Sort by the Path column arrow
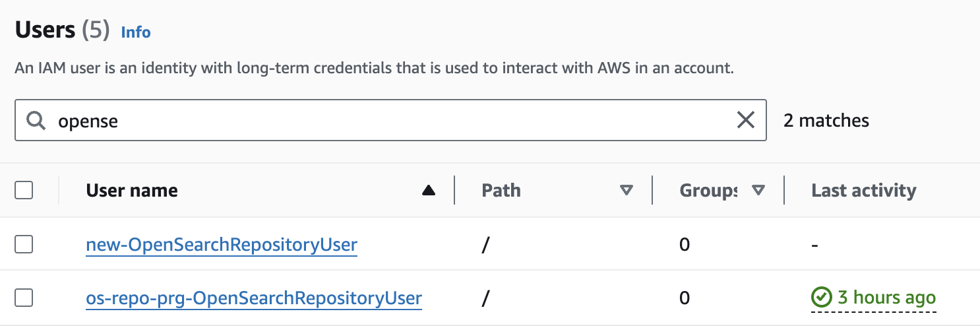Viewport: 980px width, 326px height. tap(627, 191)
